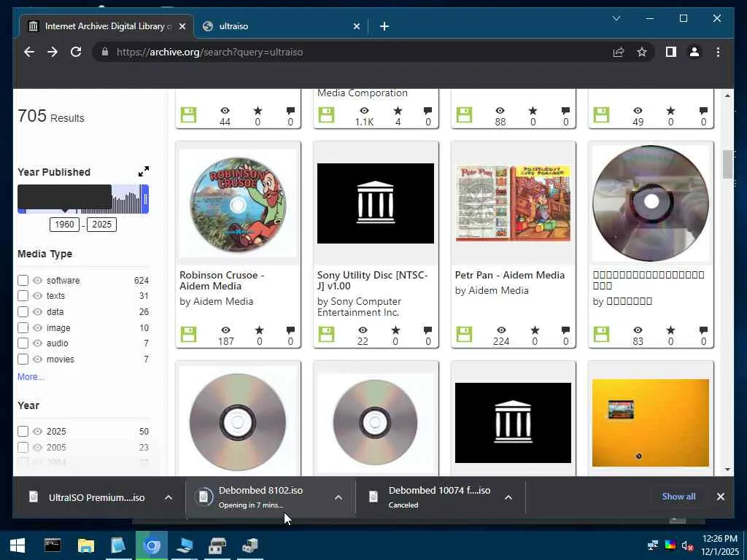Viewport: 747px width, 560px height.
Task: Open the yellow screenshot thumbnail
Action: [651, 423]
